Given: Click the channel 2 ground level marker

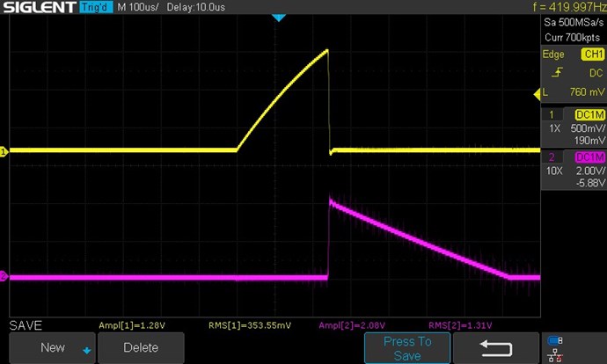Looking at the screenshot, I should tap(4, 276).
